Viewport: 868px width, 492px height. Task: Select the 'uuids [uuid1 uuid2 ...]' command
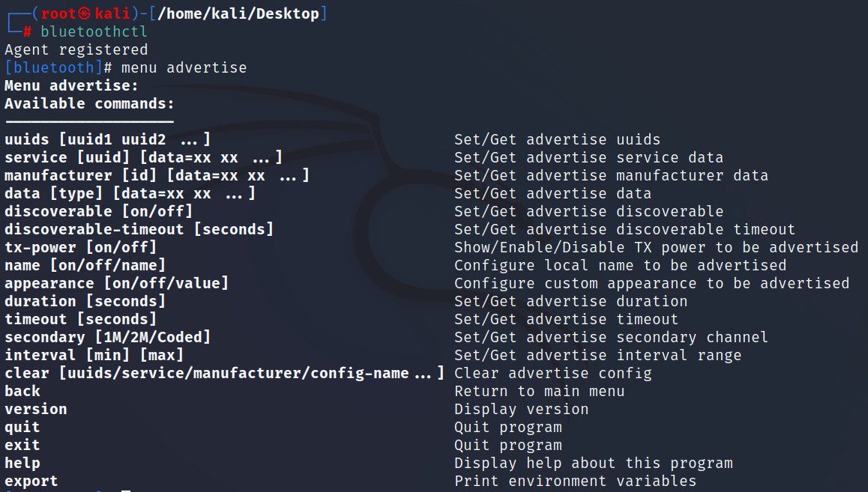point(108,139)
